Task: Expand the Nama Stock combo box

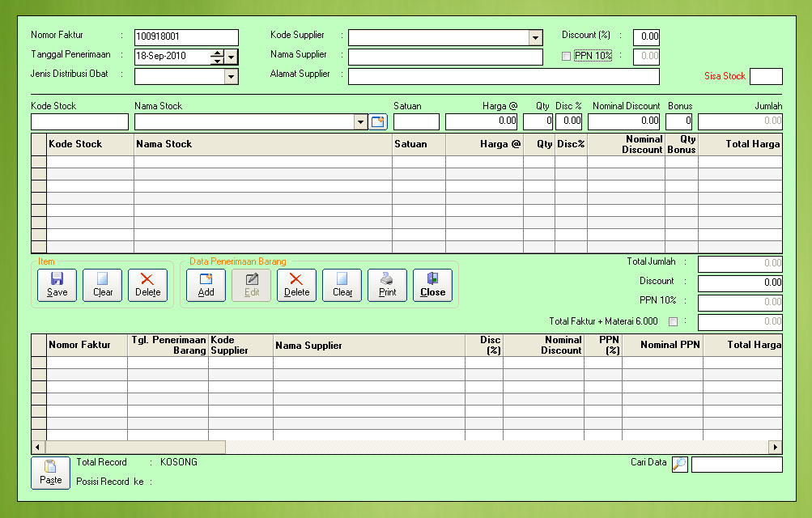Action: pyautogui.click(x=361, y=122)
